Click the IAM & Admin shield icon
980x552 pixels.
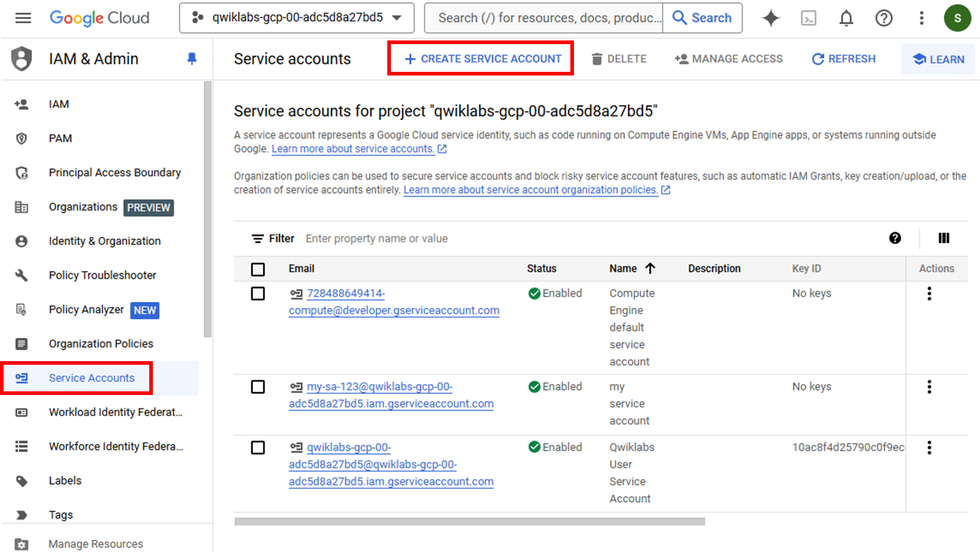coord(22,59)
